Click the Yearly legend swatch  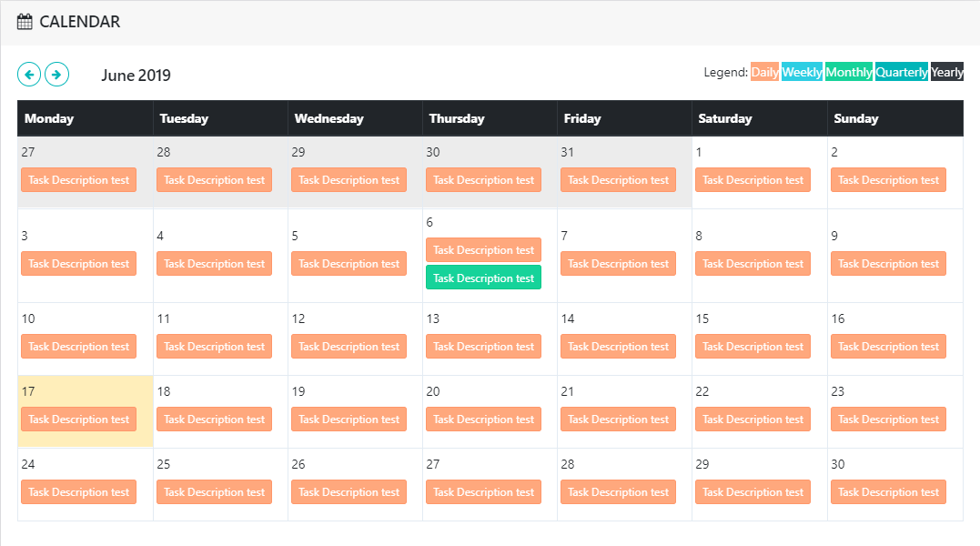[x=946, y=73]
